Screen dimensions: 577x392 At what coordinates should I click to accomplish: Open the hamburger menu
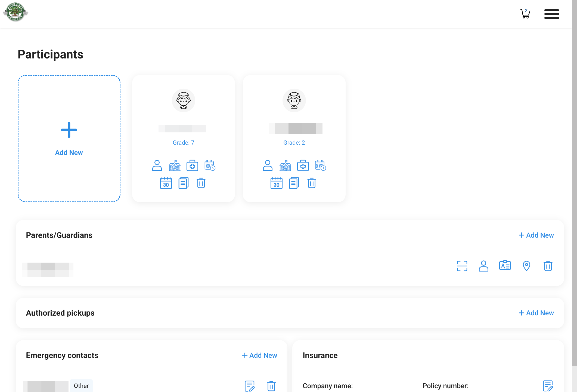[551, 14]
